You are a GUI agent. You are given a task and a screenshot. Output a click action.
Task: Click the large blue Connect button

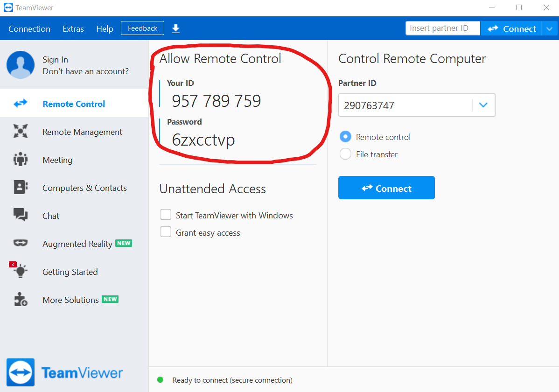(x=386, y=188)
